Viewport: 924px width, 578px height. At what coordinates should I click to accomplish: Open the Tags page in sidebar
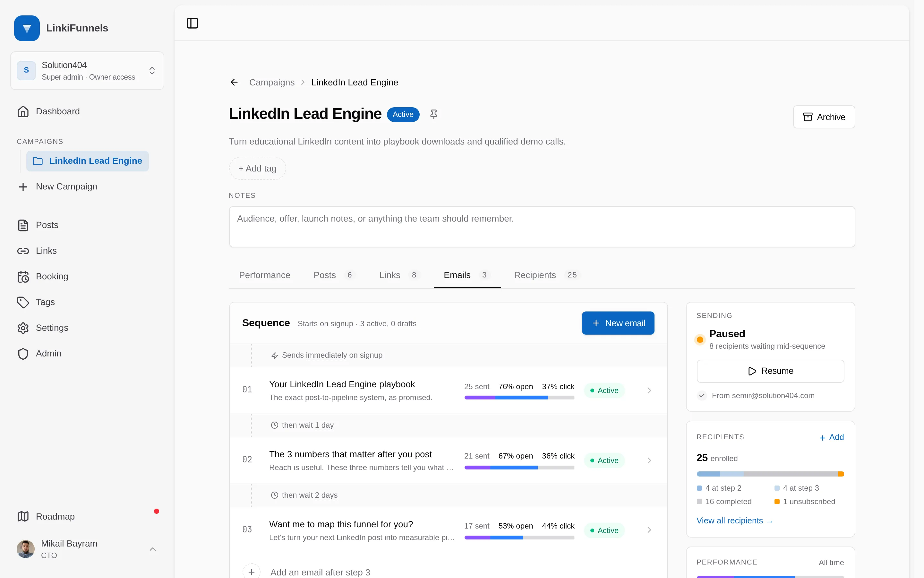(x=88, y=302)
